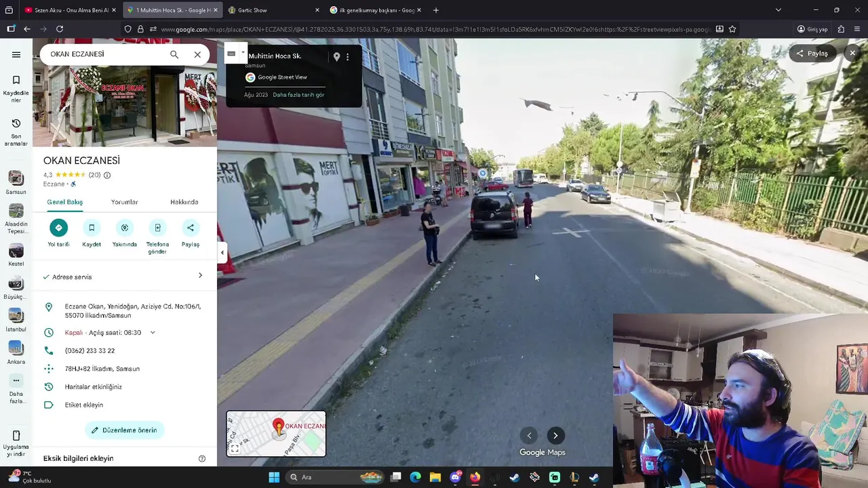Click the weather widget 7°C Çok bulutlu

pos(30,477)
